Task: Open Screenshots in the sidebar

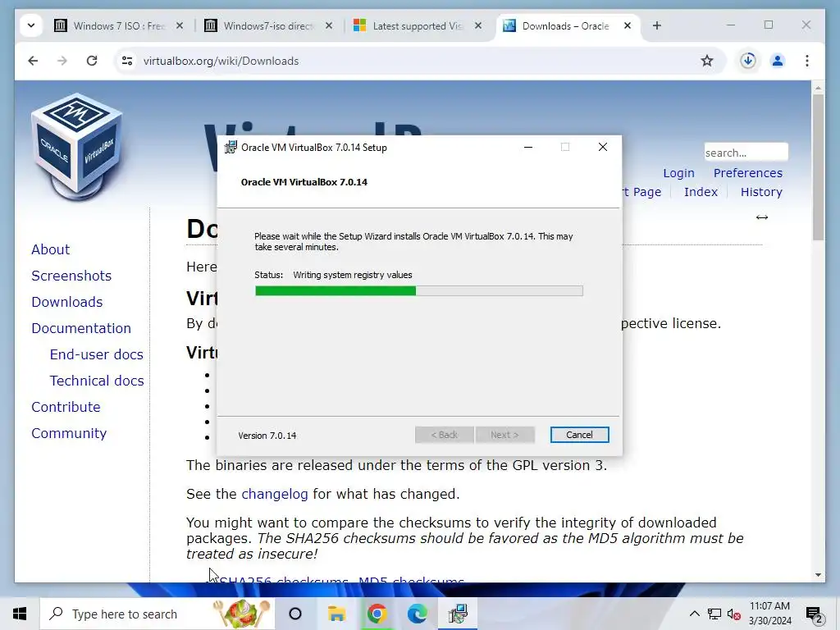Action: [x=71, y=276]
